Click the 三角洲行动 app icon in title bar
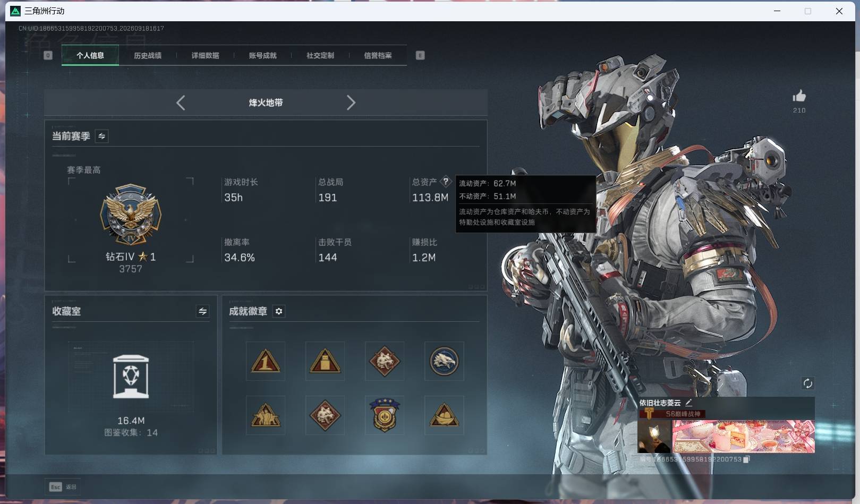 click(x=15, y=11)
